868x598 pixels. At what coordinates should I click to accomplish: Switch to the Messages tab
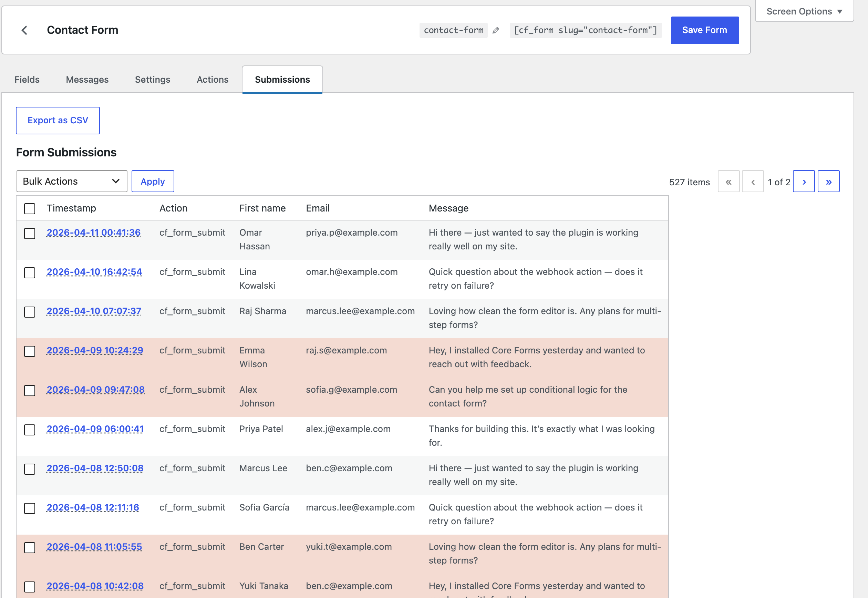(87, 80)
